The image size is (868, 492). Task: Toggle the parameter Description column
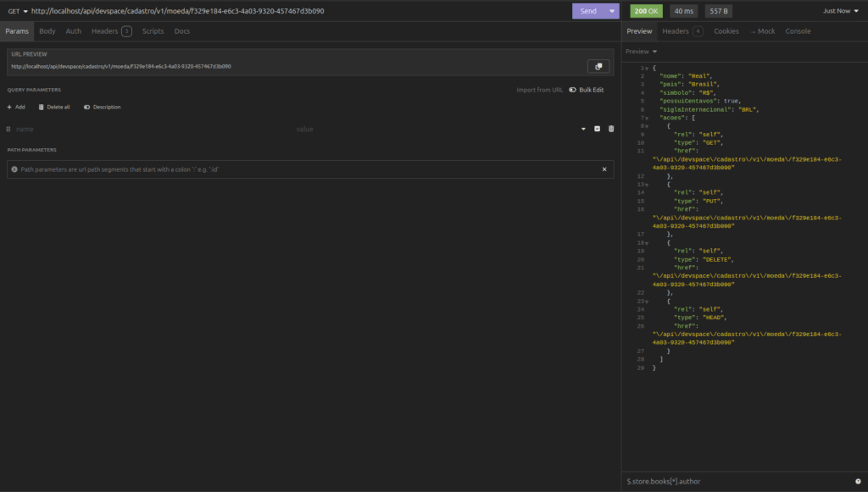103,107
